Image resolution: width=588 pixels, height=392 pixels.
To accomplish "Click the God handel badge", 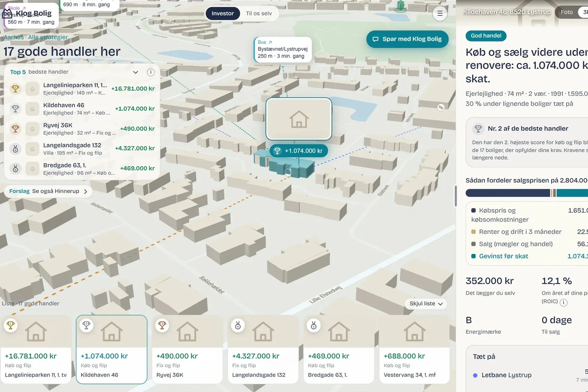I will [x=486, y=36].
